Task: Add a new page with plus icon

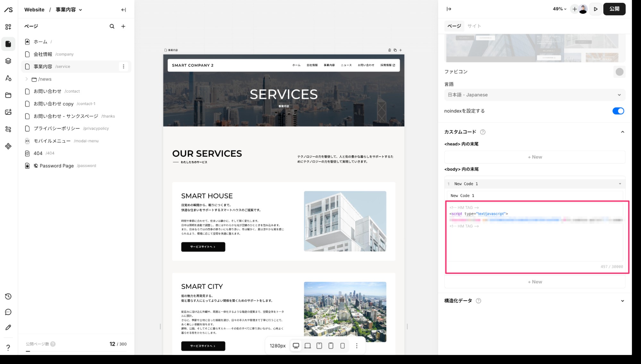Action: (123, 26)
